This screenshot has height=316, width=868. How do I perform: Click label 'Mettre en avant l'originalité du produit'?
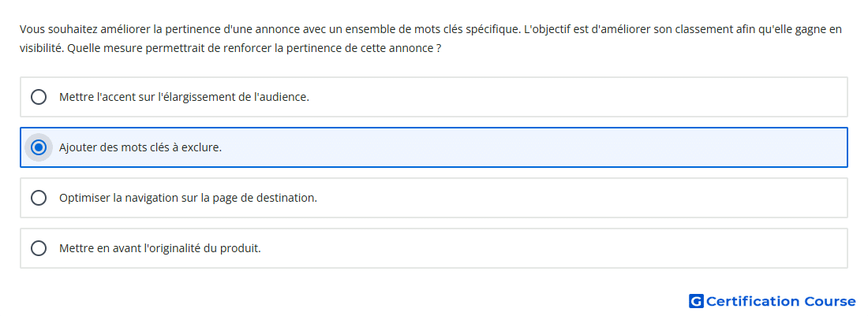pyautogui.click(x=159, y=248)
